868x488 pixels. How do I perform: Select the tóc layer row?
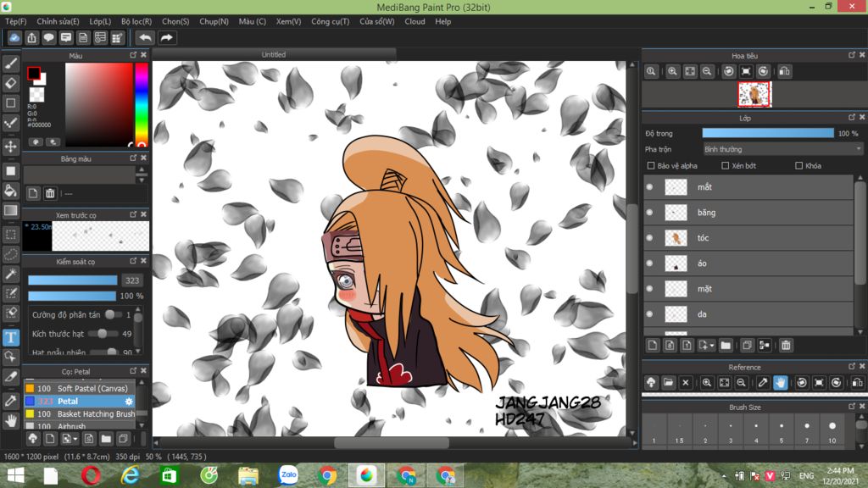click(x=748, y=238)
